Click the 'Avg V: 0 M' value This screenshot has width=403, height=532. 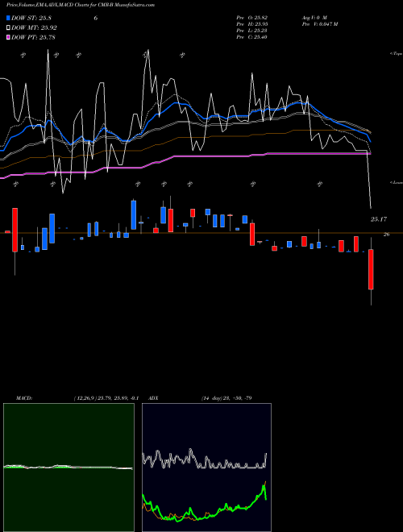[x=314, y=17]
